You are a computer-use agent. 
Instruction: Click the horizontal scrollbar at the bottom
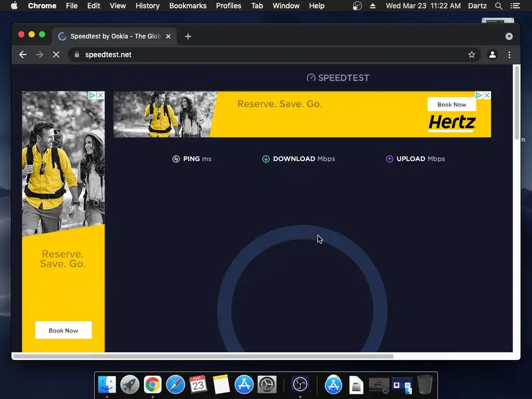pos(203,356)
